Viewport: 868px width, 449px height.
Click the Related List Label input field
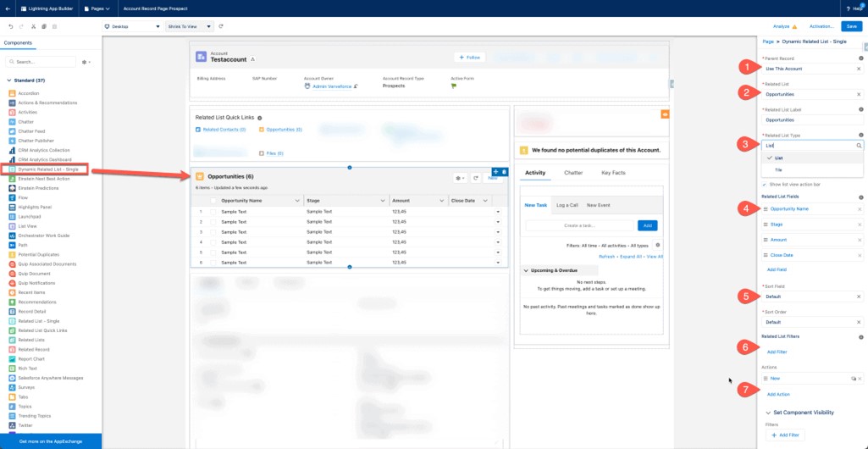(x=812, y=119)
